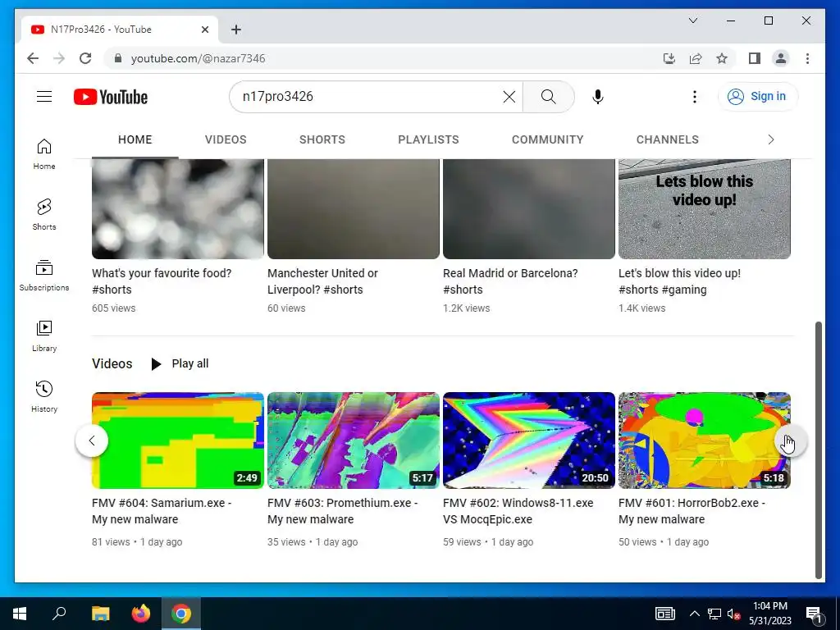Launch Firefox from the taskbar
The height and width of the screenshot is (630, 840).
[141, 614]
